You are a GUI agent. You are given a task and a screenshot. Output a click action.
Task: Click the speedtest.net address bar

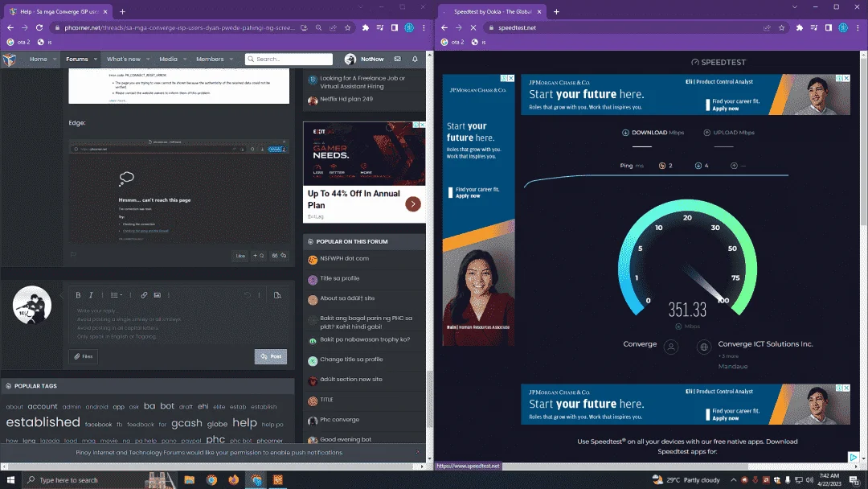pos(624,27)
